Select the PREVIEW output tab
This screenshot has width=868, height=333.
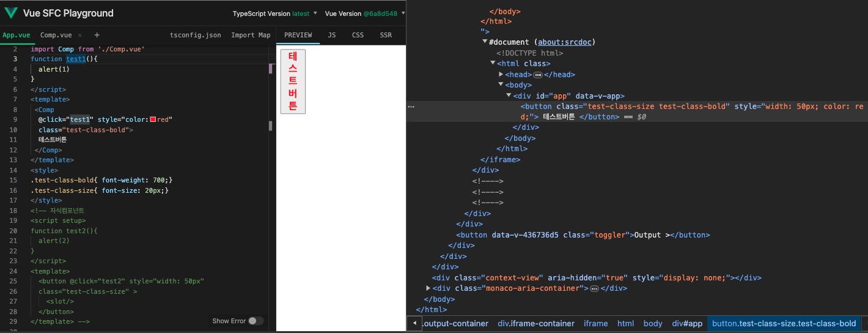click(298, 35)
